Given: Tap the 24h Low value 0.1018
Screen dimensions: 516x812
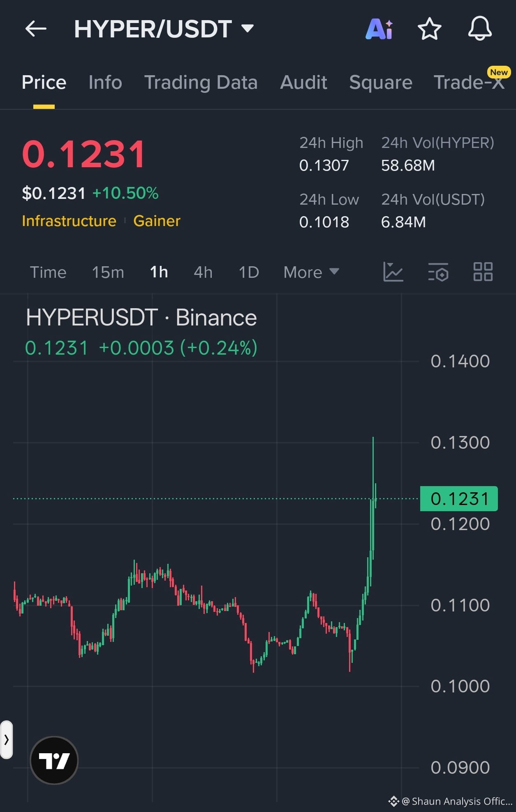Looking at the screenshot, I should (x=324, y=222).
